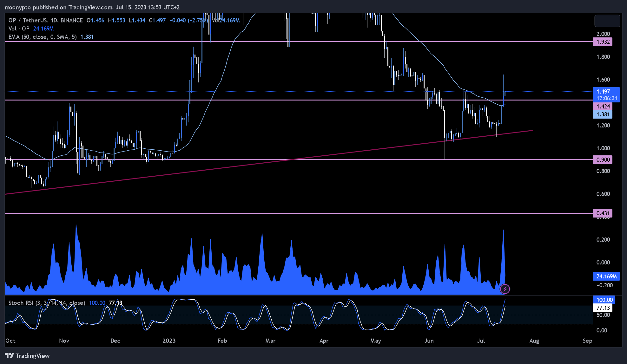
Task: Click the closing value C1.497 in header
Action: (157, 20)
